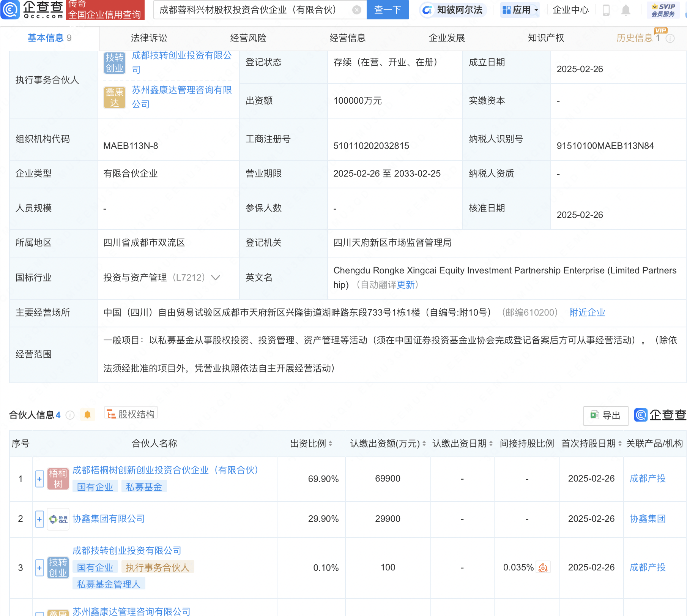Click the orange alert bell by 合伙人信息
Screen dimensions: 687x616
pyautogui.click(x=87, y=415)
